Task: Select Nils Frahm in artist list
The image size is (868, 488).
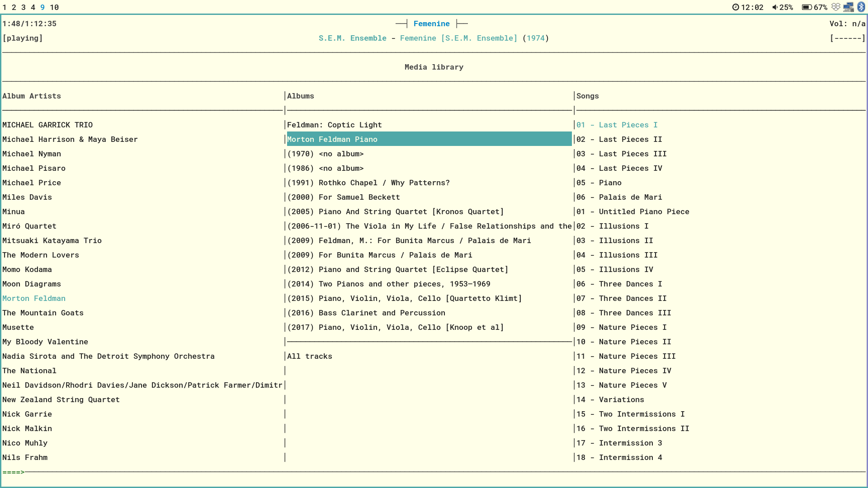Action: (x=25, y=458)
